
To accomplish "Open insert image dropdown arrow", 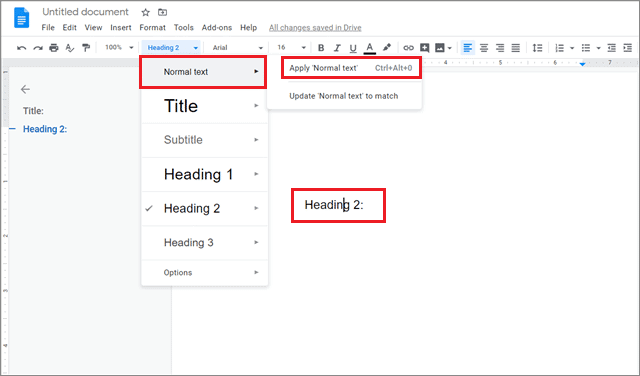I will pos(450,48).
